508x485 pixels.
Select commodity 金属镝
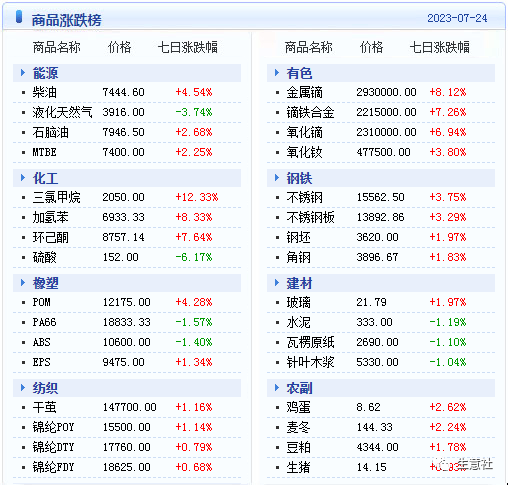pos(305,92)
